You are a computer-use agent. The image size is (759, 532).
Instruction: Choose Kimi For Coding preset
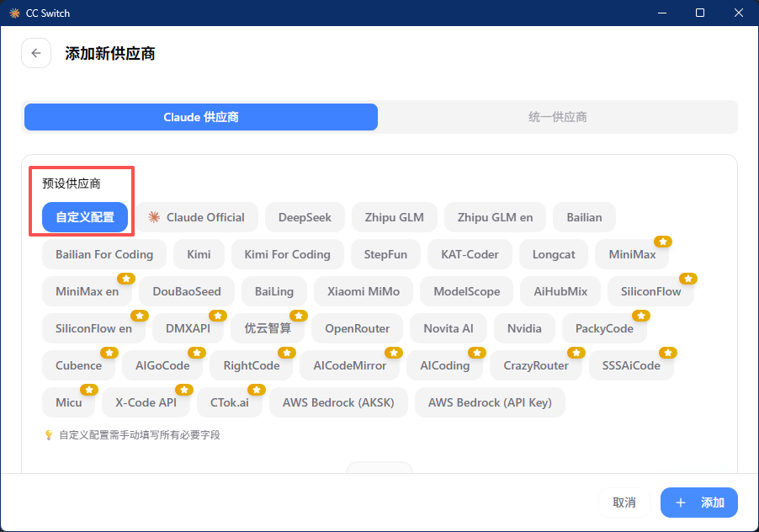tap(288, 254)
